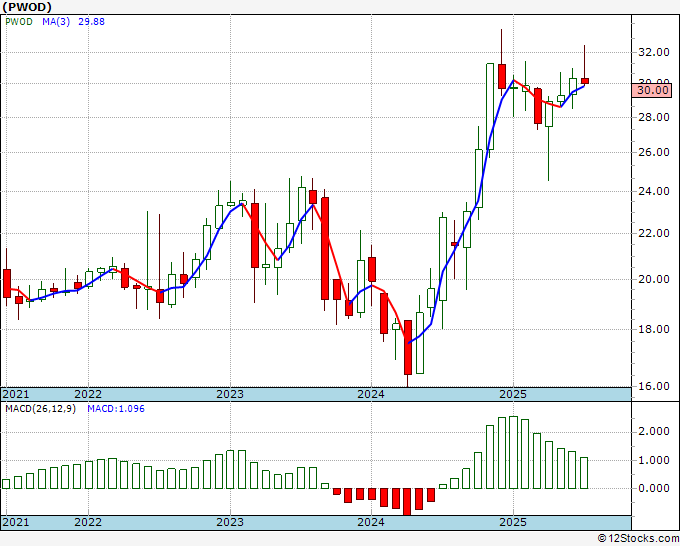The height and width of the screenshot is (546, 680).
Task: Click the 29.88 moving average value
Action: point(92,22)
